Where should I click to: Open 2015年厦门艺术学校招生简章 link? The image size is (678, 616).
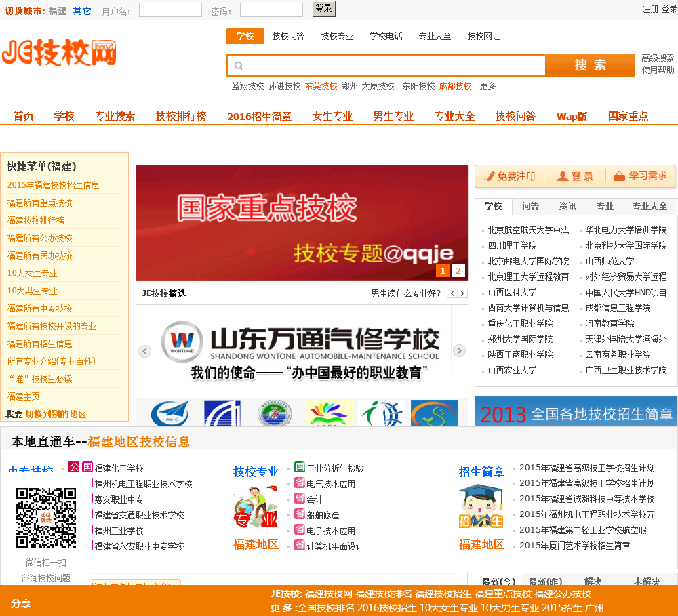tap(574, 546)
